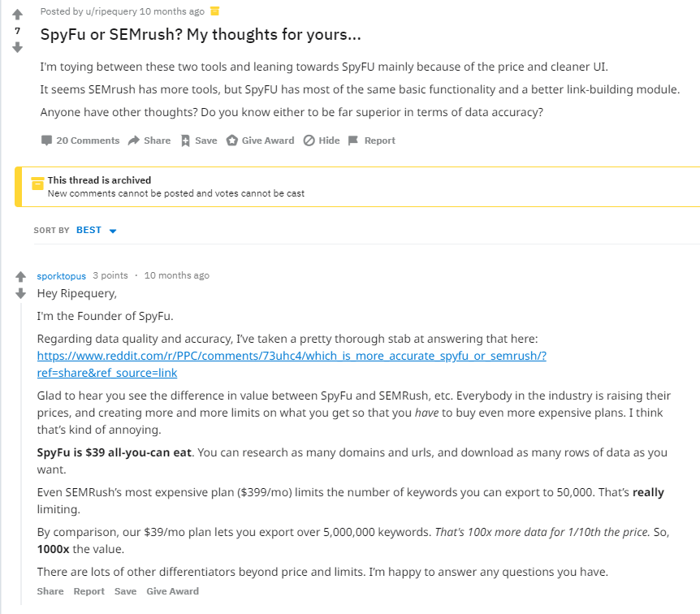Downvote sporktopus's comment
Viewport: 700px width, 614px height.
point(21,292)
